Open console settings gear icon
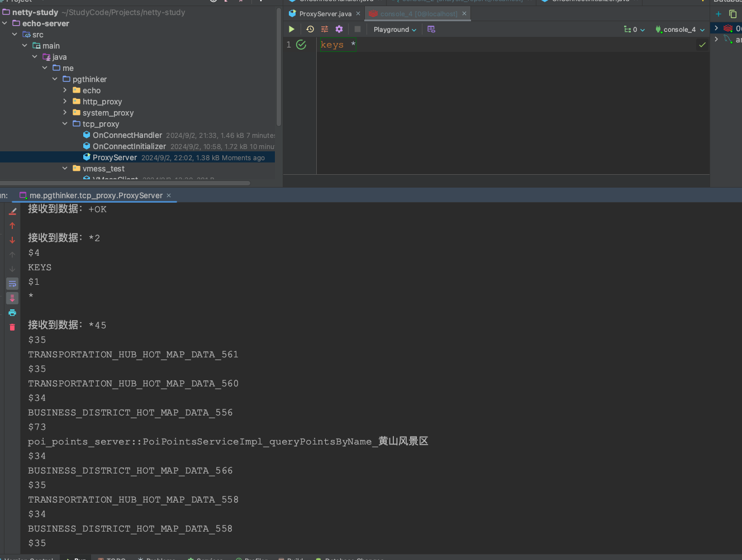Viewport: 742px width, 560px height. (339, 29)
